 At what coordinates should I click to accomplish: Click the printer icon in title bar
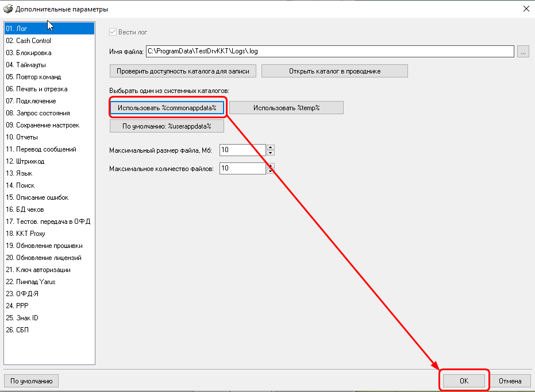click(x=8, y=9)
